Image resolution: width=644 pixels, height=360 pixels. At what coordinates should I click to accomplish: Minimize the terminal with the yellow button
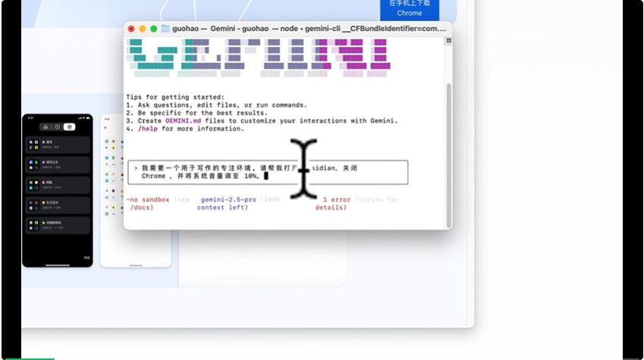(x=143, y=29)
